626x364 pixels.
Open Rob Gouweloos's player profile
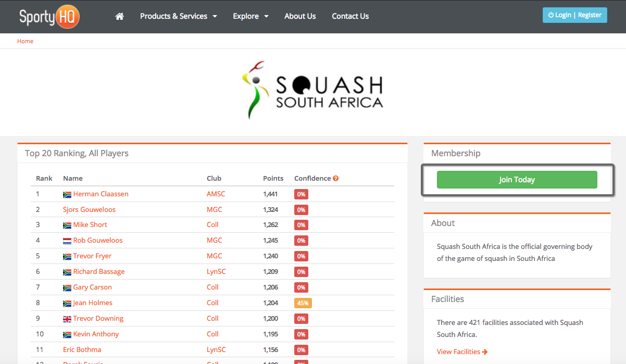[98, 240]
